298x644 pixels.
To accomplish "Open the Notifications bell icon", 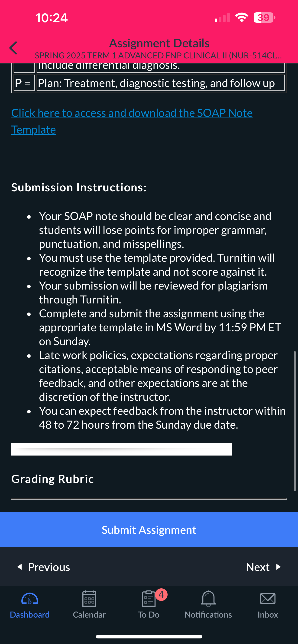I will tap(208, 599).
